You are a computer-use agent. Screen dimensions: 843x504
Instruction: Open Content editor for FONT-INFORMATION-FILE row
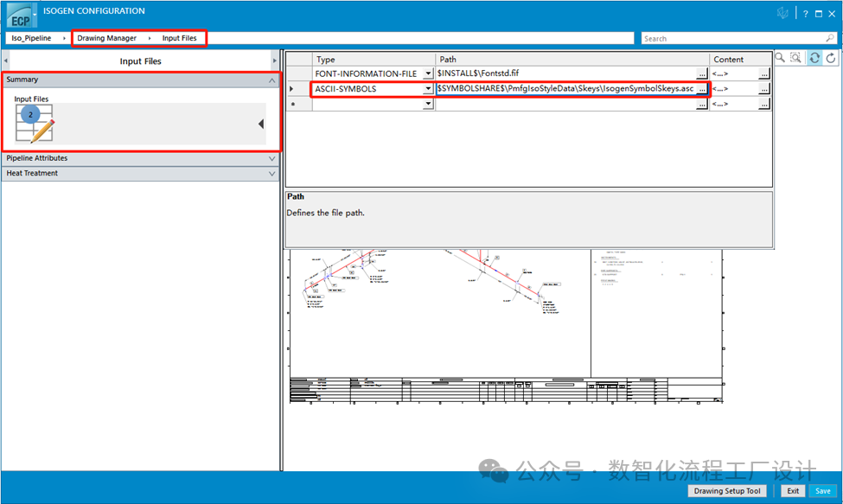[x=764, y=73]
